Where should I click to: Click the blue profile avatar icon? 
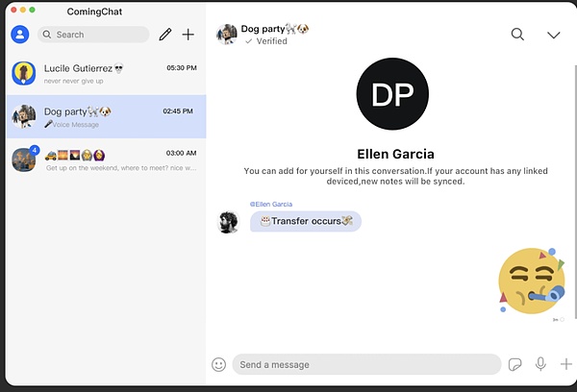coord(19,35)
